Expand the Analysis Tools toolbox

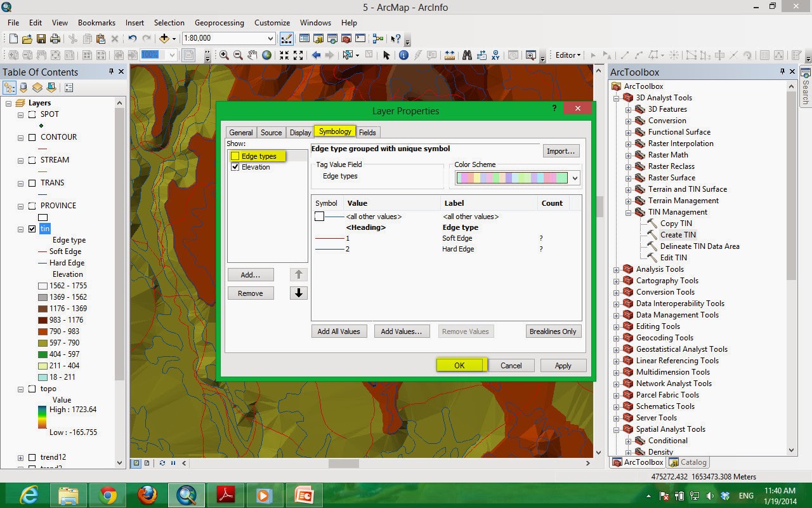[x=616, y=270]
